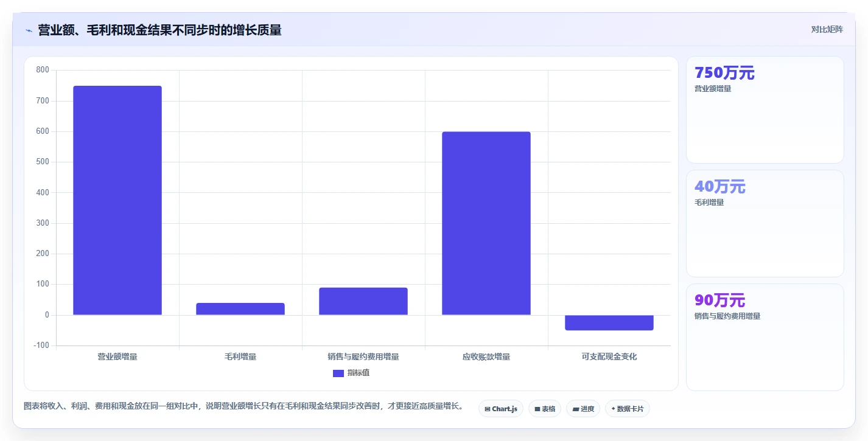Click the 销售与履约费用增量 x-axis label
Screen dimensions: 868x441
tap(363, 356)
